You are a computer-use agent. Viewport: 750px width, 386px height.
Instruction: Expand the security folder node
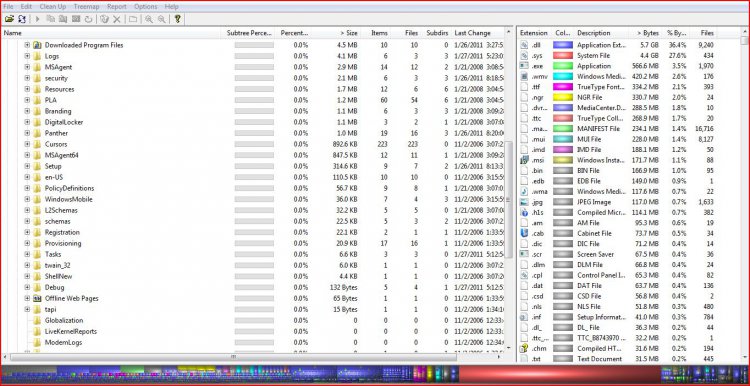click(27, 78)
